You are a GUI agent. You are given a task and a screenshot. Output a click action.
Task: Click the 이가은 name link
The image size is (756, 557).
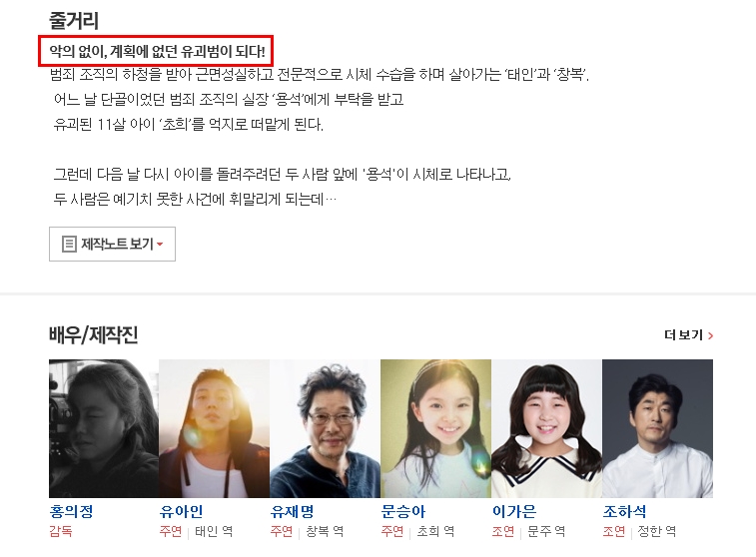pyautogui.click(x=514, y=511)
